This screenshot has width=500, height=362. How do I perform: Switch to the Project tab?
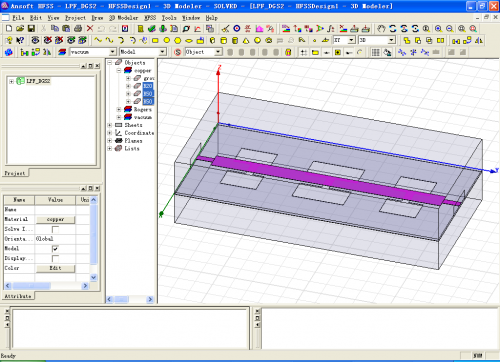(x=15, y=173)
